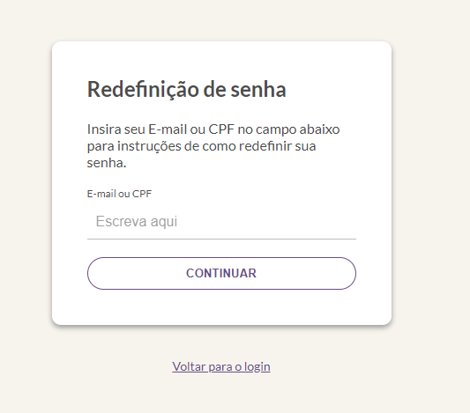This screenshot has height=413, width=470.
Task: Select the Redefinição de senha heading
Action: pyautogui.click(x=187, y=89)
